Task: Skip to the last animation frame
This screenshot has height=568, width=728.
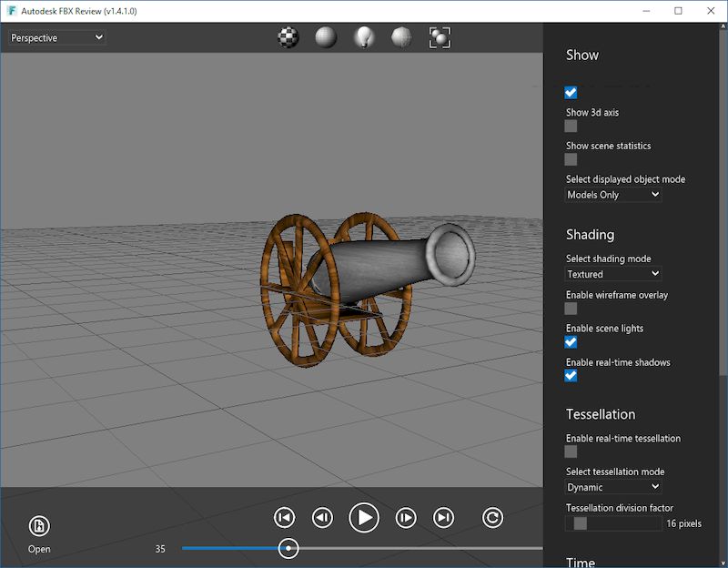Action: [x=442, y=516]
